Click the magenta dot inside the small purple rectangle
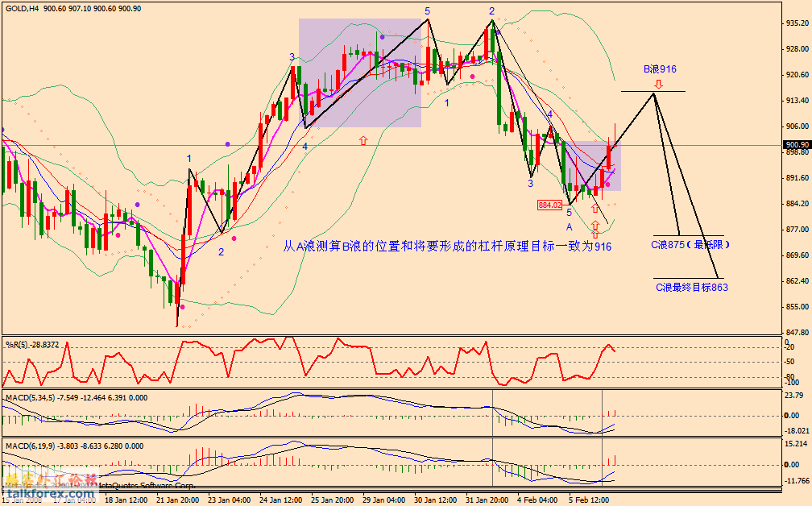Viewport: 812px width, 506px height. coord(607,185)
